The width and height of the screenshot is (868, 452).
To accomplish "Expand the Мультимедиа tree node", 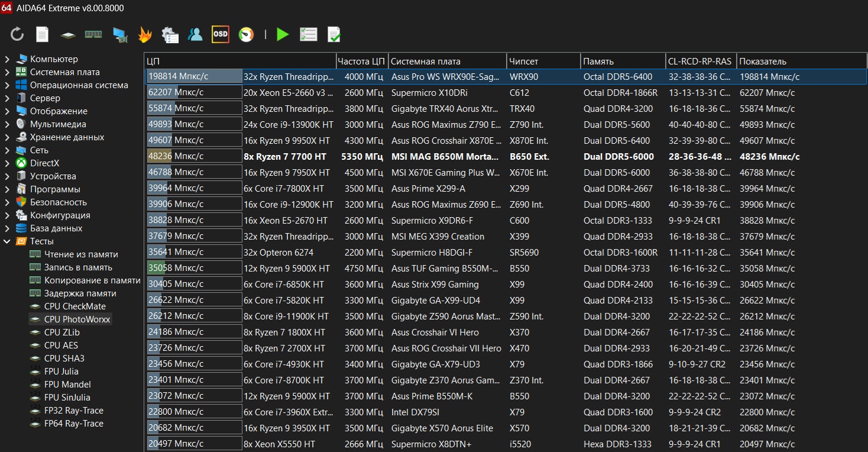I will (x=7, y=124).
